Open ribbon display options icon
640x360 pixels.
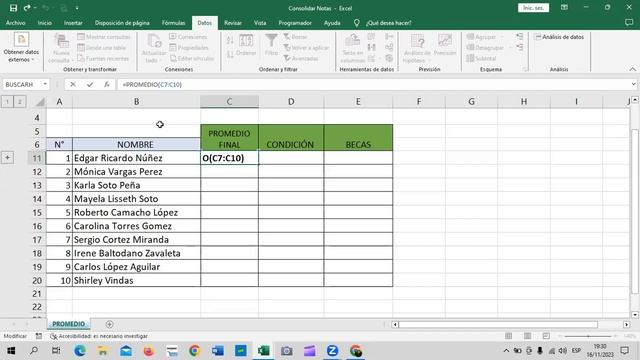pyautogui.click(x=564, y=8)
